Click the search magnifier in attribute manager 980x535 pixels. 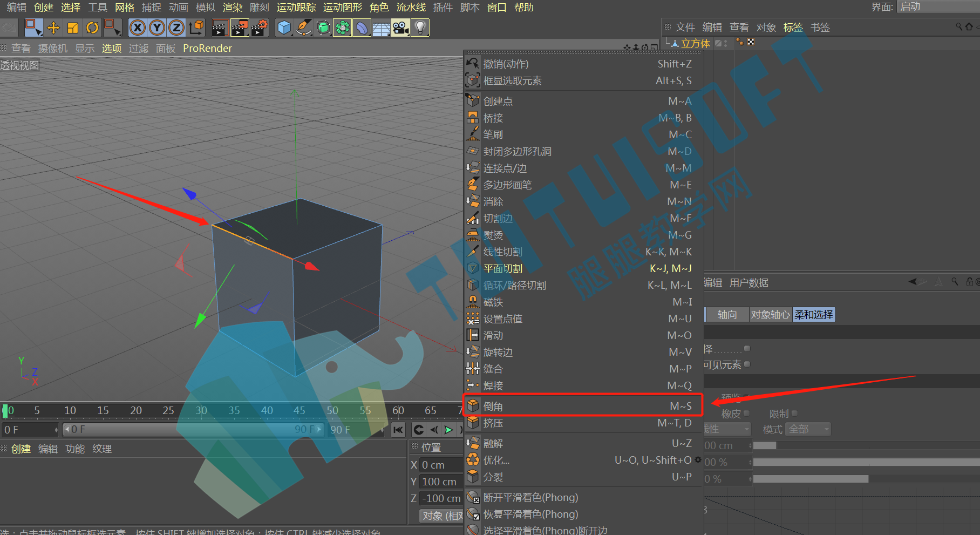coord(955,281)
